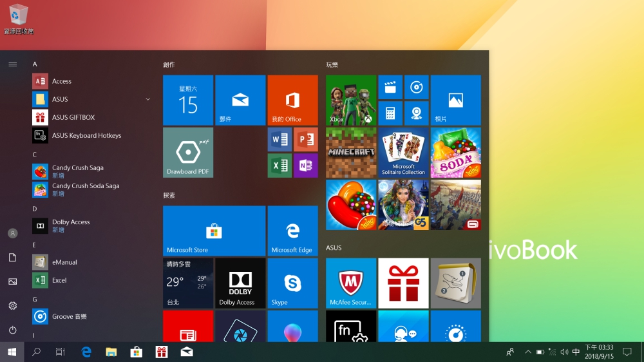The width and height of the screenshot is (644, 362).
Task: Open the Xbox tile
Action: point(351,100)
